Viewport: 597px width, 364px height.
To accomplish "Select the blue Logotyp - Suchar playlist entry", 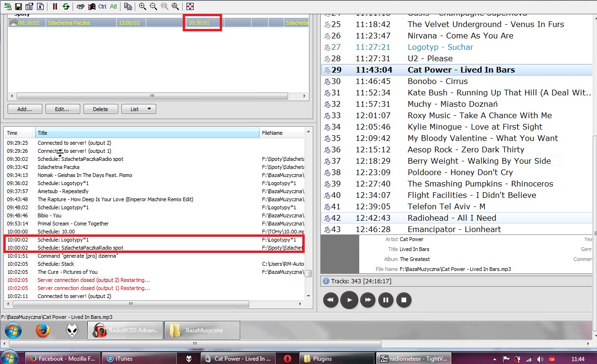I will (457, 47).
